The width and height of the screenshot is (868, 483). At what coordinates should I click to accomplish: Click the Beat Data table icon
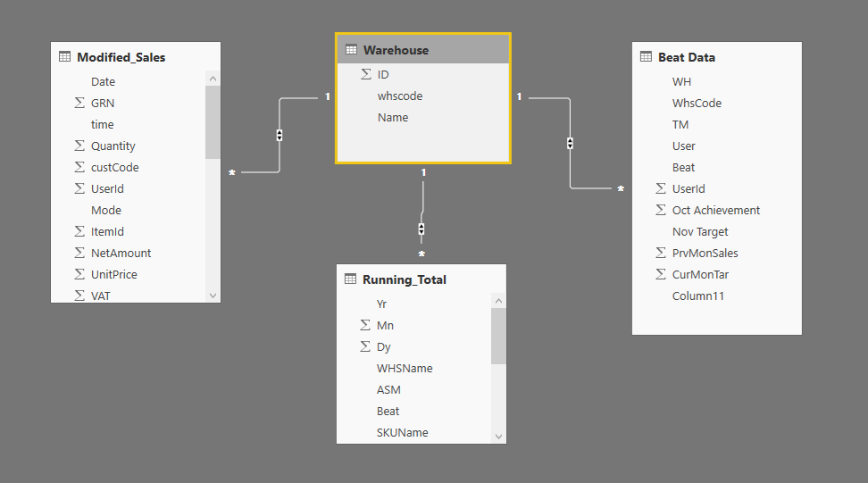point(646,57)
